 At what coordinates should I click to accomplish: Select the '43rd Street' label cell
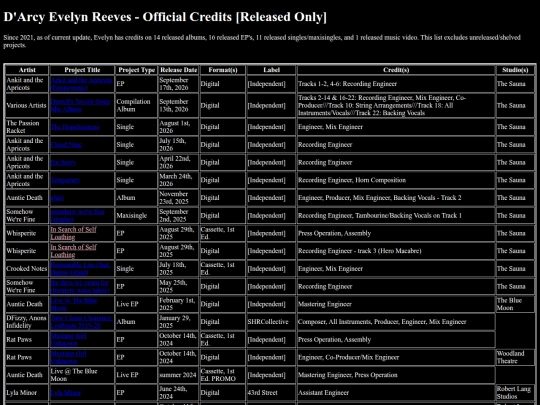(271, 393)
